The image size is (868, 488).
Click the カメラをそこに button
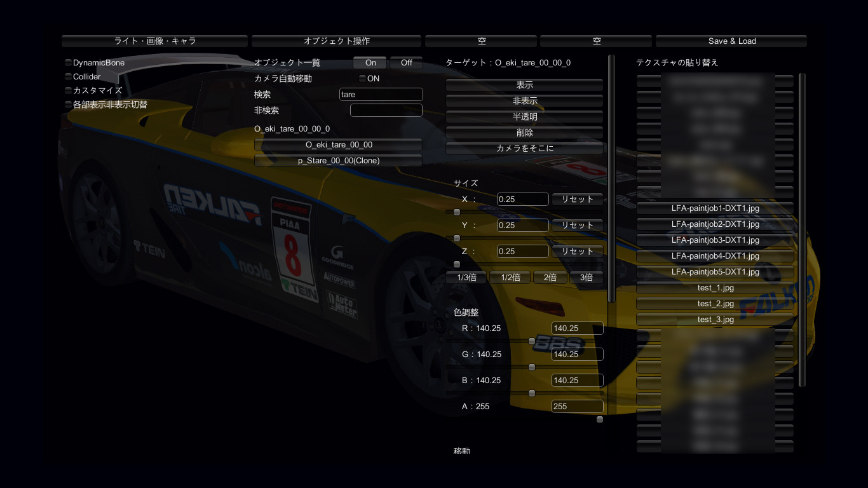[x=524, y=149]
